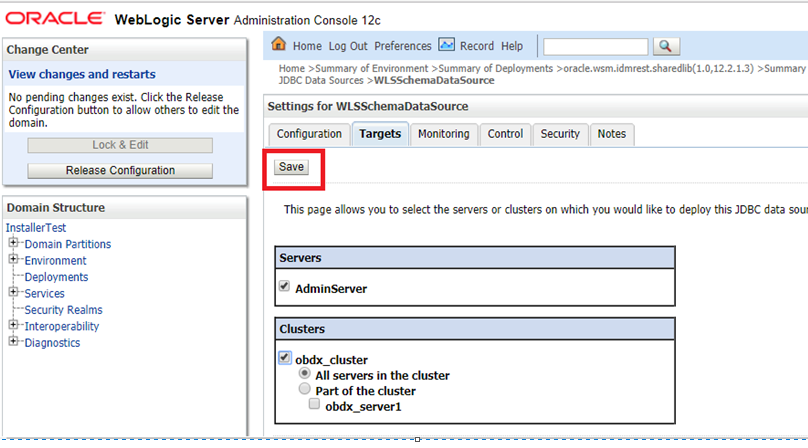Click the Change Center panel header
The width and height of the screenshot is (808, 448).
pos(125,50)
